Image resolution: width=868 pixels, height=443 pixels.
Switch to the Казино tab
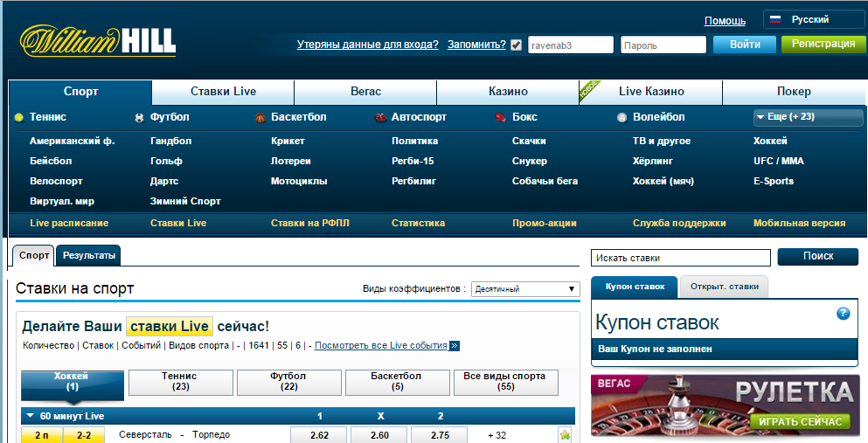coord(508,92)
